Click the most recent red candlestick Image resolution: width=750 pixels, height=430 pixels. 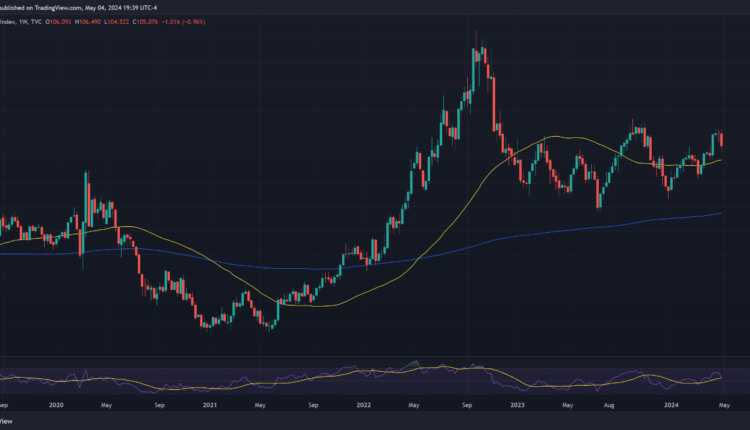click(x=721, y=140)
